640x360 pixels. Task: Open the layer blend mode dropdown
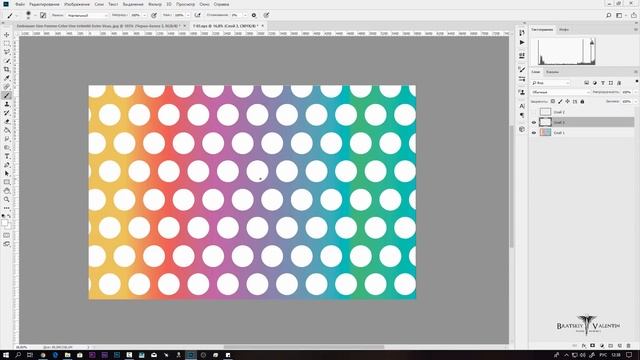click(x=560, y=92)
